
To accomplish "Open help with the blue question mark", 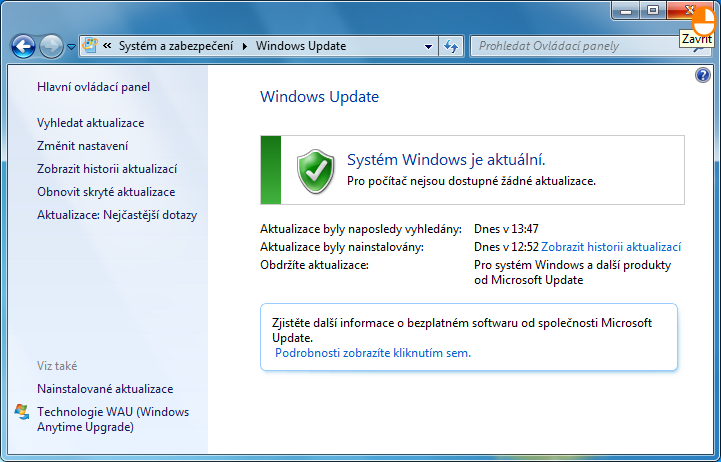I will (x=703, y=75).
